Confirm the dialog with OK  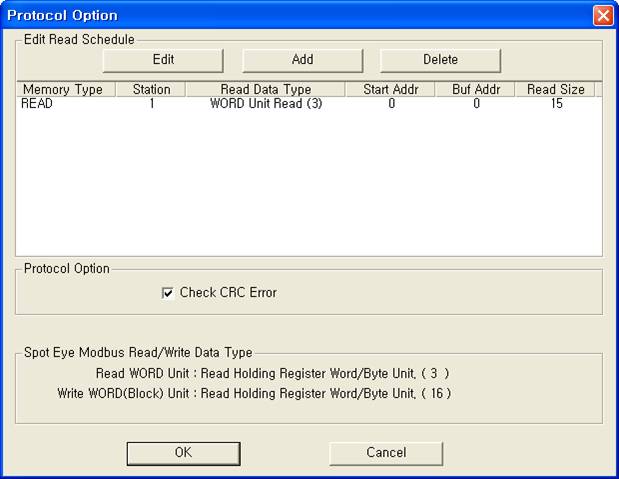point(183,453)
